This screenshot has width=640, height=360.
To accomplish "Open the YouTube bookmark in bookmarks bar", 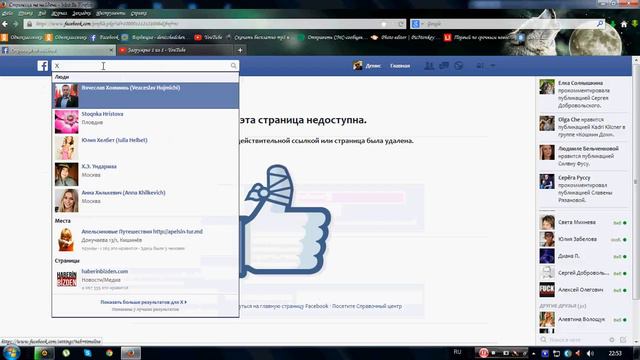I will tap(208, 37).
